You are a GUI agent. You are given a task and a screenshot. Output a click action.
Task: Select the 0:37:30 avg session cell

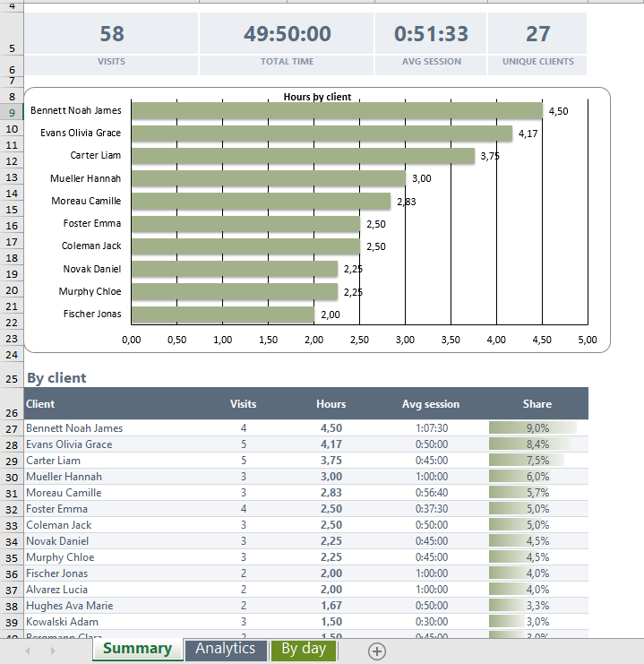click(x=431, y=509)
